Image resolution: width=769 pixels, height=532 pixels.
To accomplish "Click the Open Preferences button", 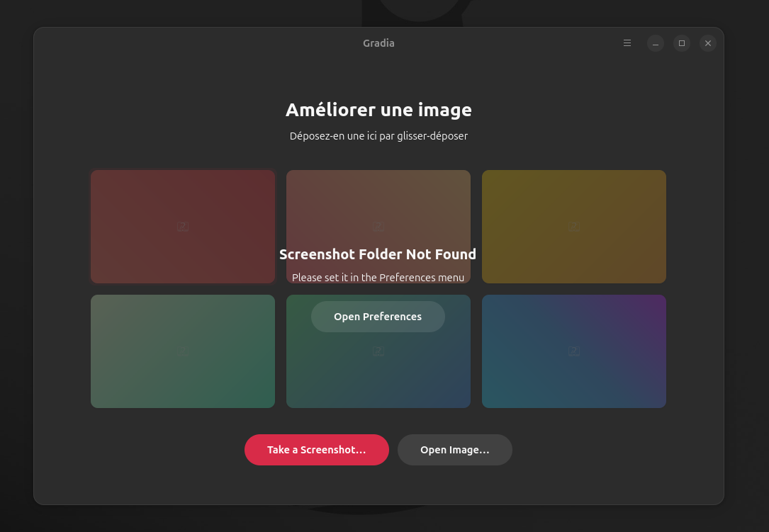I will pos(378,317).
